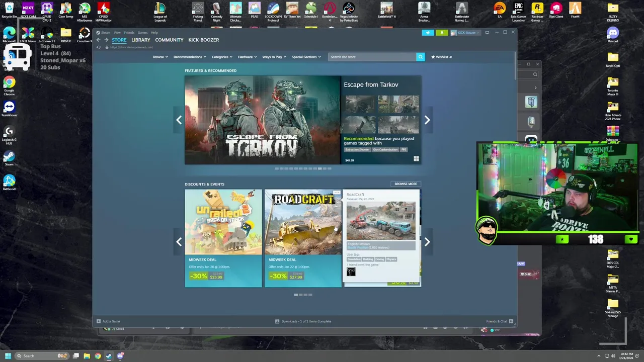Open the Hardware dropdown menu
The height and width of the screenshot is (362, 644).
coord(247,57)
